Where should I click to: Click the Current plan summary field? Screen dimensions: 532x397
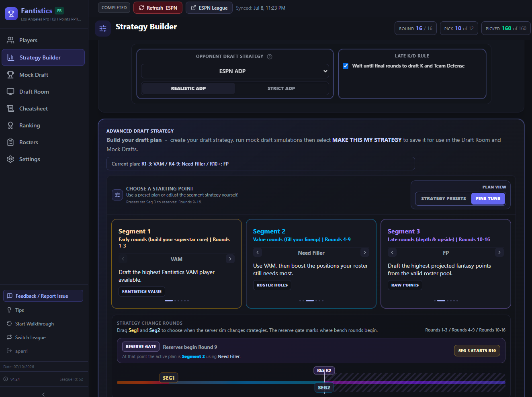pos(260,164)
